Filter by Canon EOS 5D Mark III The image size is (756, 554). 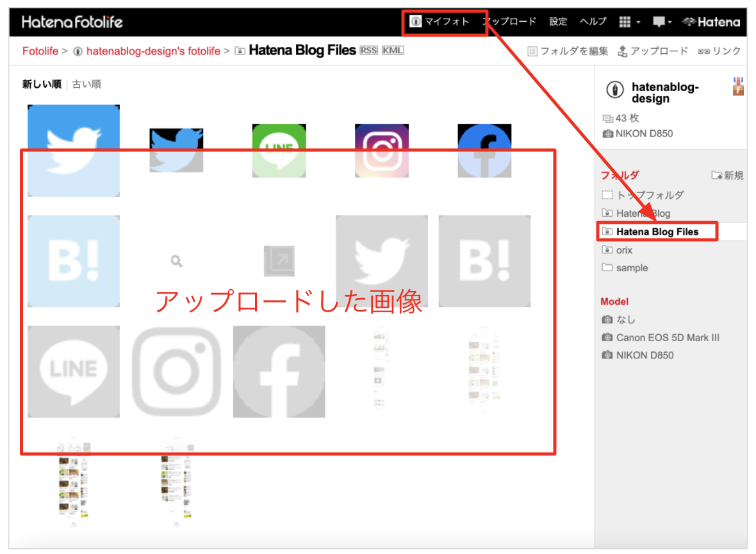[661, 337]
